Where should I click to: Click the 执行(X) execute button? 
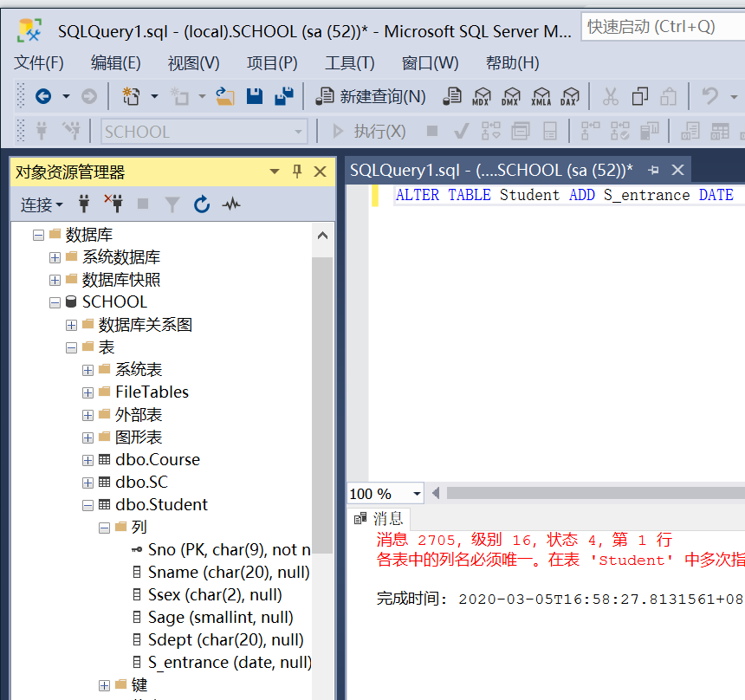[369, 131]
